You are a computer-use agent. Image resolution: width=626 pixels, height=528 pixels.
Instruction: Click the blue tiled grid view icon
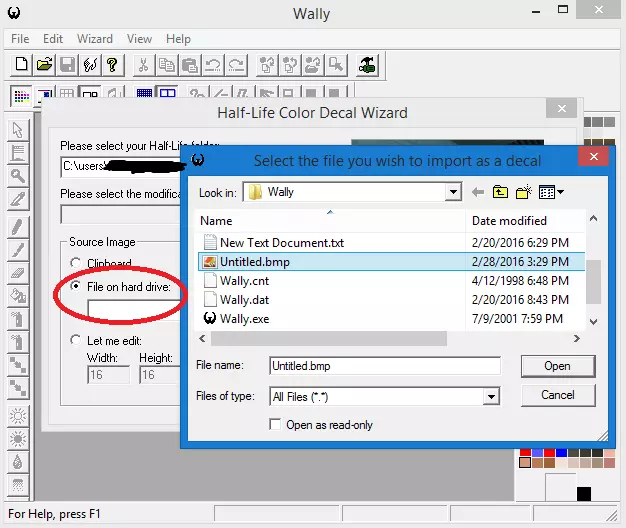pos(144,93)
